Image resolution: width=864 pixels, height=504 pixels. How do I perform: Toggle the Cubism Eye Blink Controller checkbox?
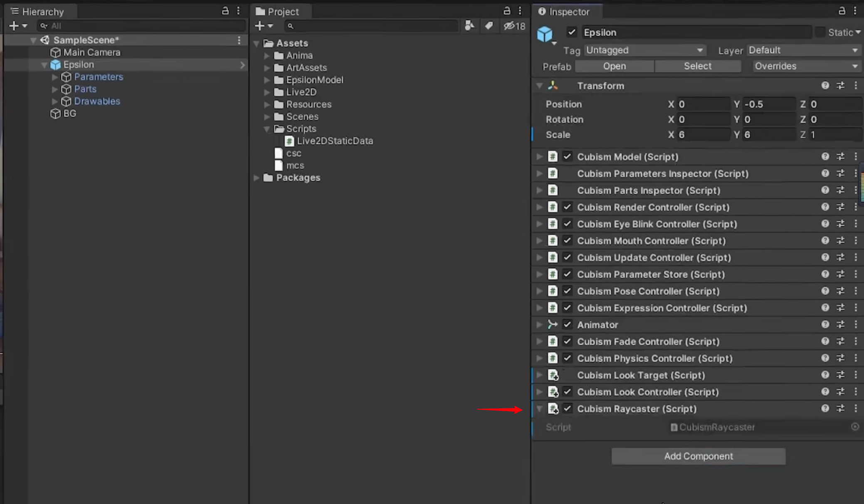(567, 224)
